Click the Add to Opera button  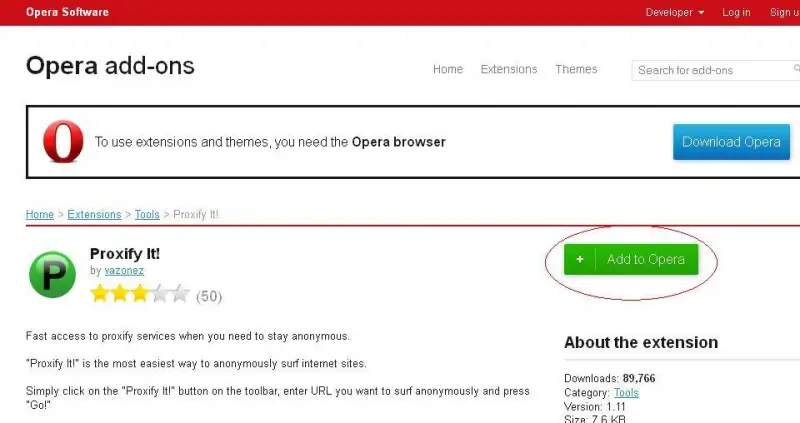point(631,259)
